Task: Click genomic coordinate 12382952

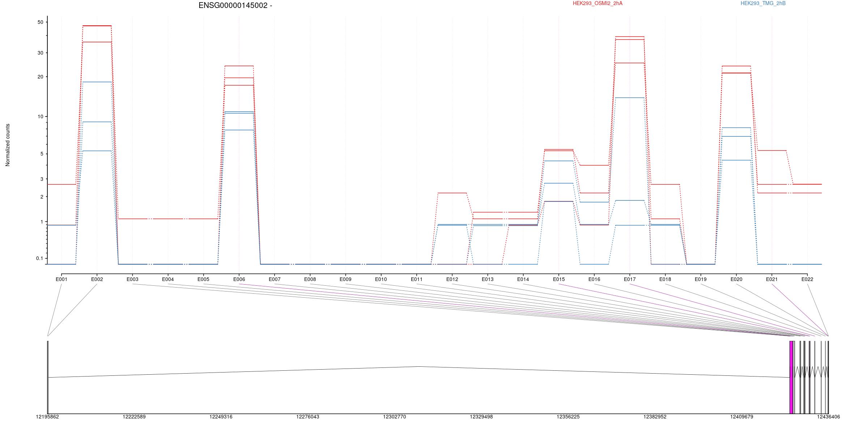Action: [x=655, y=417]
